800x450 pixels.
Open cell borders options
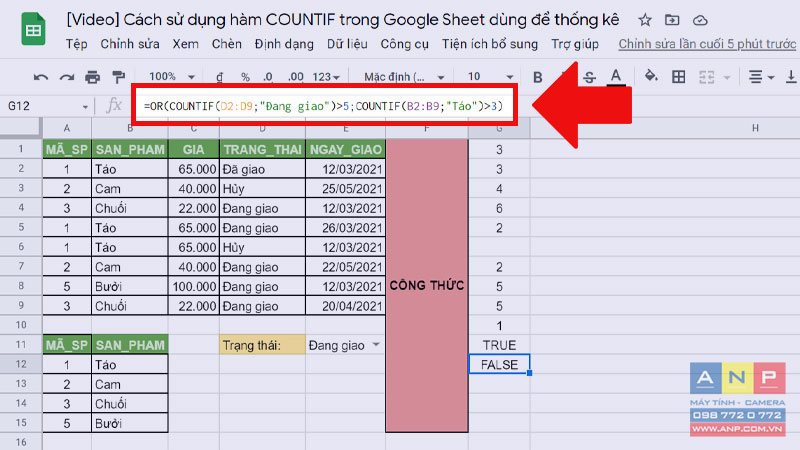click(x=679, y=77)
